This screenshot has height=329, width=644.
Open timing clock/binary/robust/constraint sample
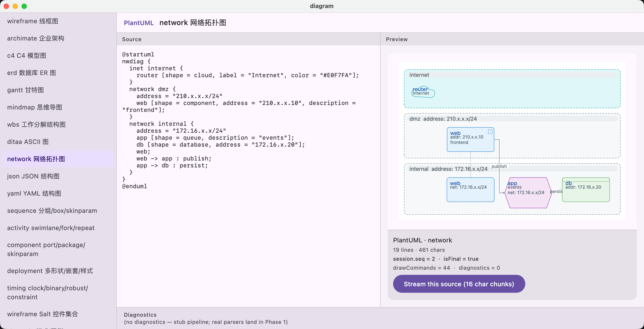[58, 293]
